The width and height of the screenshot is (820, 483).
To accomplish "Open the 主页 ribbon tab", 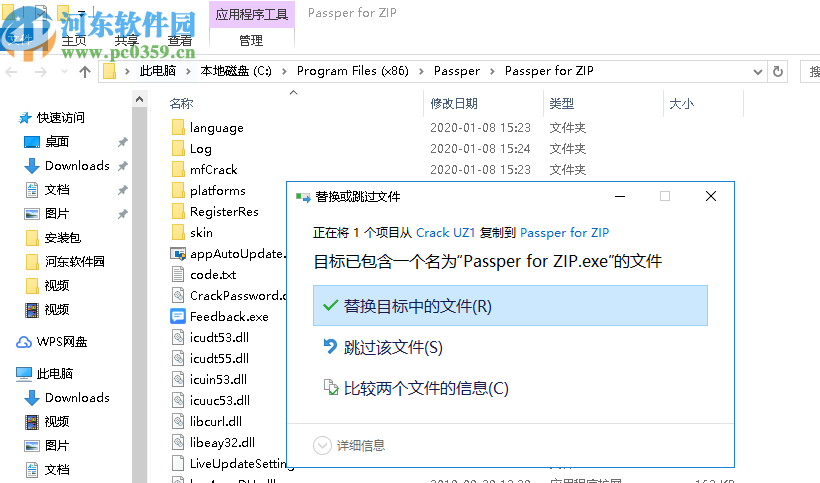I will click(74, 40).
